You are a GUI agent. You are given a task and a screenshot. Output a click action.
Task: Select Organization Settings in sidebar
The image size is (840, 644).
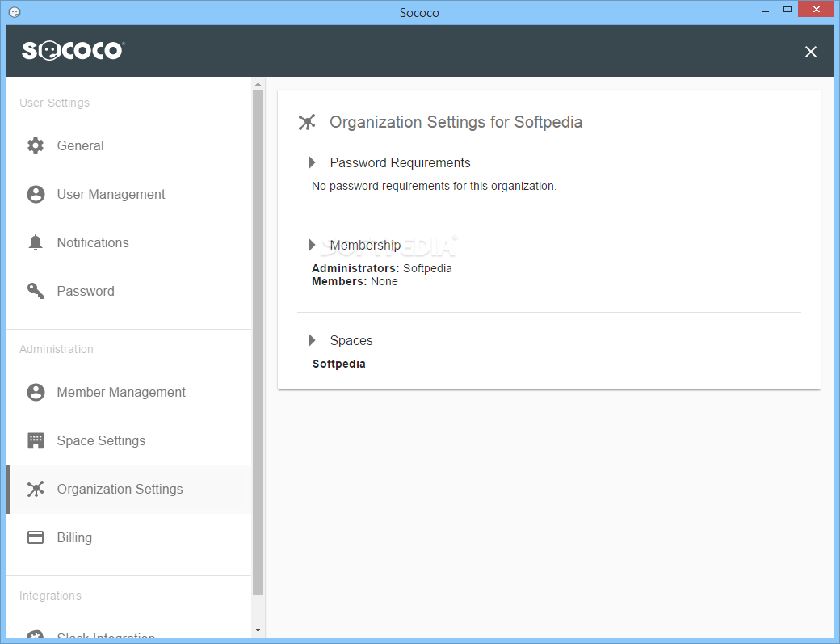click(128, 489)
